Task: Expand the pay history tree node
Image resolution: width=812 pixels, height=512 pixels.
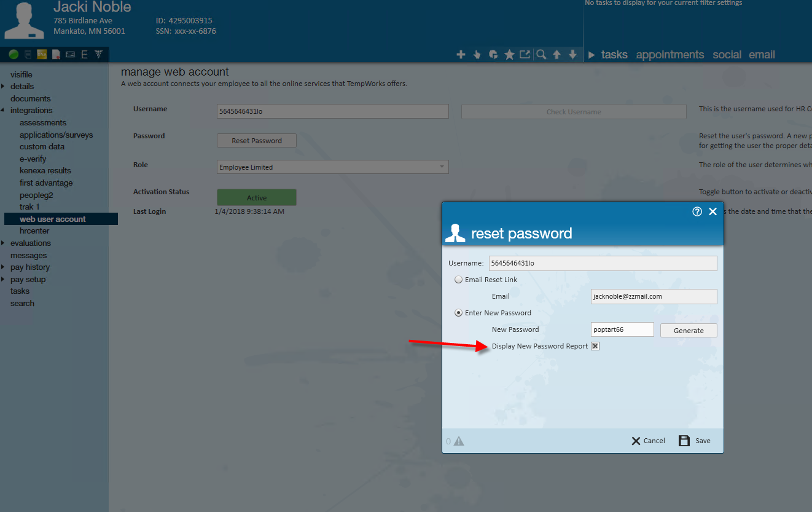Action: coord(3,267)
